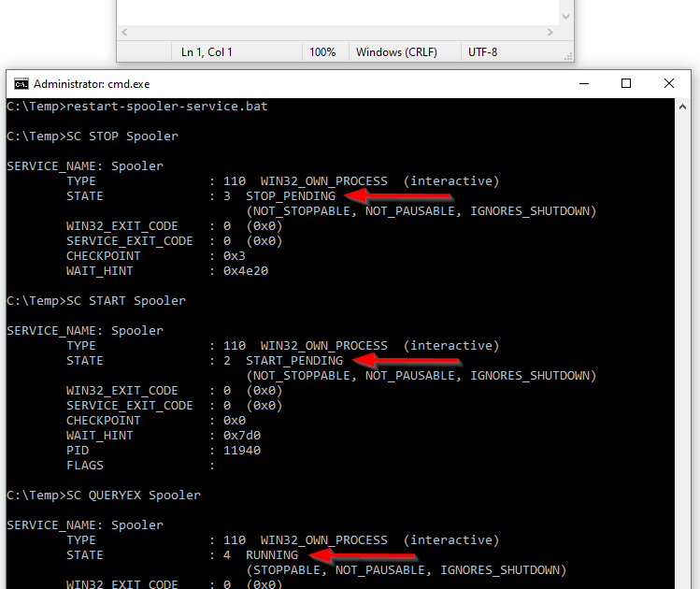Screen dimensions: 700x589
Task: Click 'Windows (CRLF)' in Notepad status bar
Action: [x=396, y=52]
